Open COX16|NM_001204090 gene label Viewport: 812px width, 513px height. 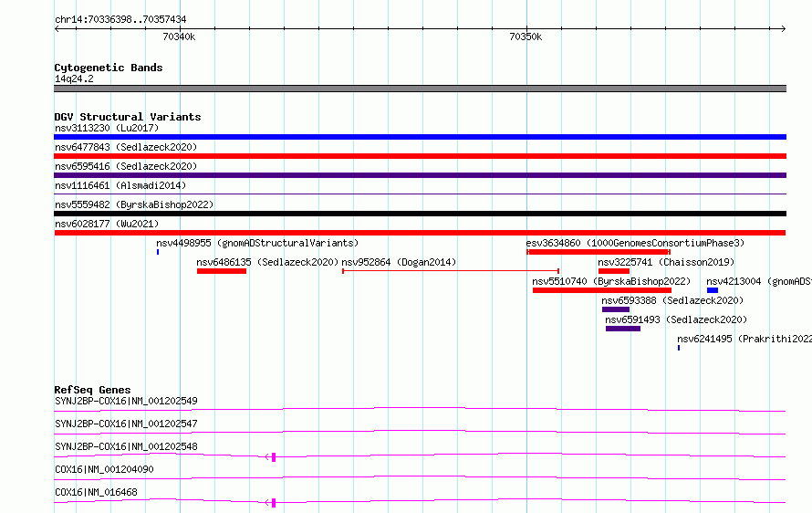tap(104, 469)
